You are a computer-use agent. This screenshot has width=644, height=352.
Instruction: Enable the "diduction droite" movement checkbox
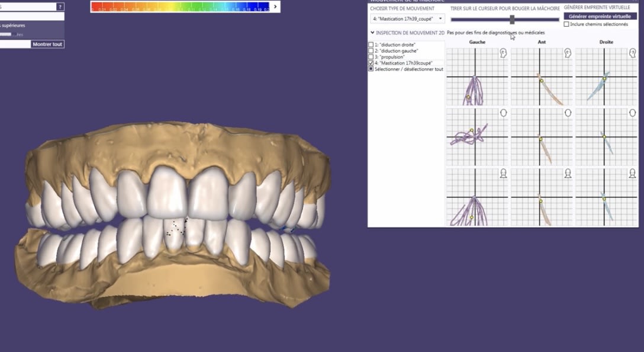tap(371, 45)
